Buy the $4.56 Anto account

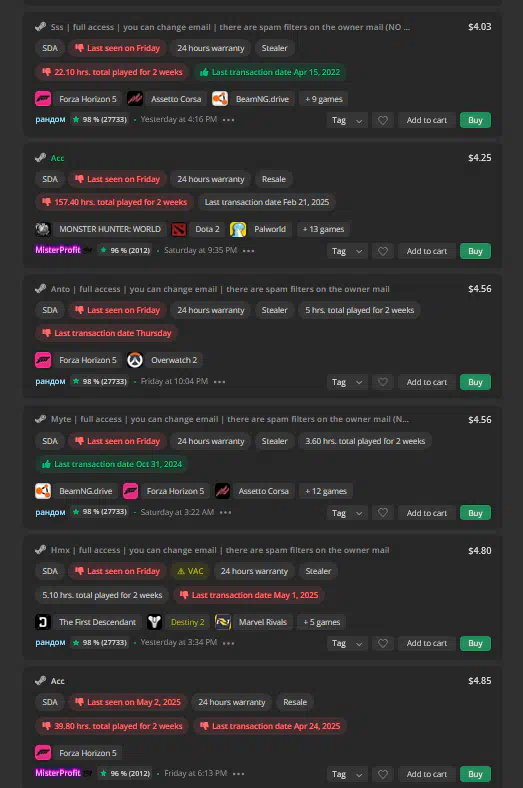pos(475,382)
